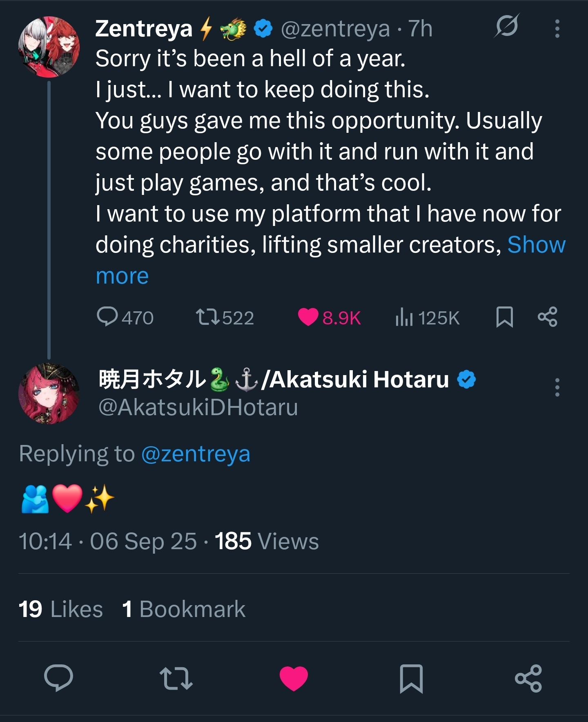Share Akatsuki Hotaru's reply
588x722 pixels.
[528, 679]
